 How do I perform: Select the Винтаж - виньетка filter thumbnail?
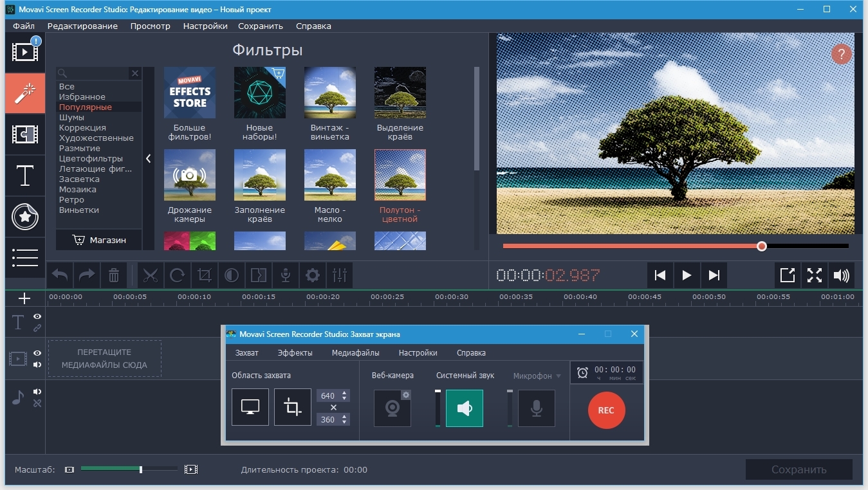coord(330,93)
